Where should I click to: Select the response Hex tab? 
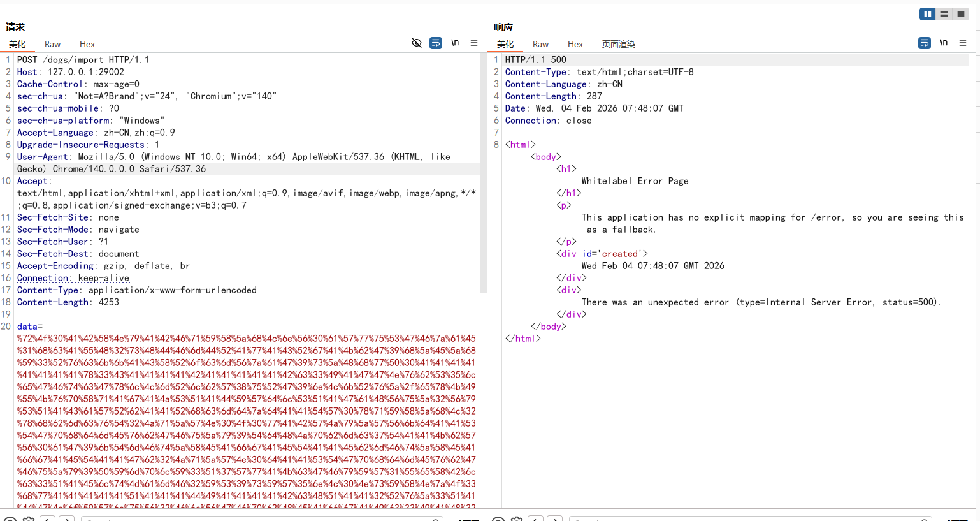pyautogui.click(x=575, y=44)
